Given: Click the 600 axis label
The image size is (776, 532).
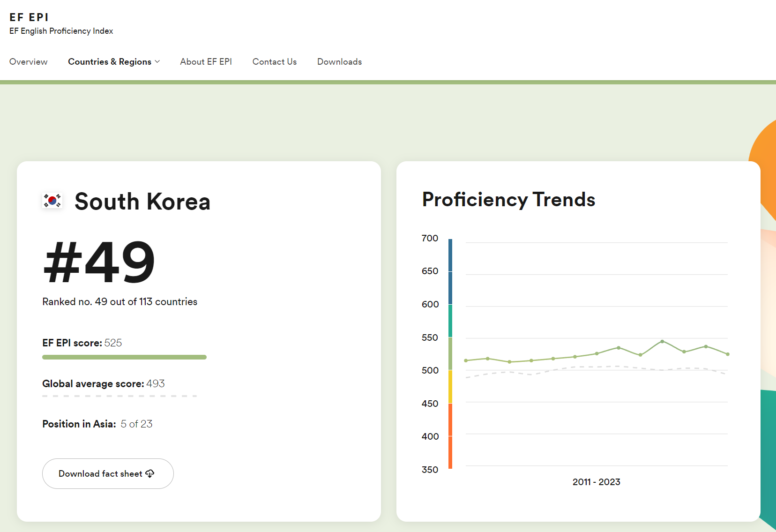Looking at the screenshot, I should (x=430, y=304).
